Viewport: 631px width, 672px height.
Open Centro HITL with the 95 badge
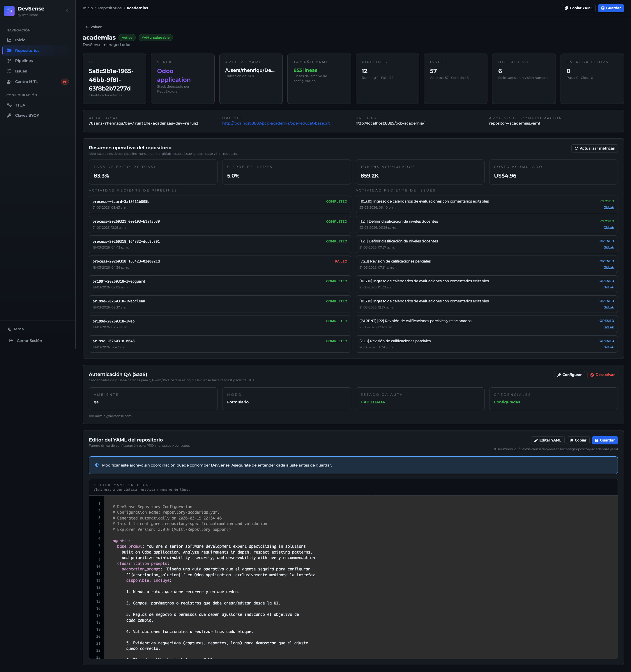pos(26,81)
